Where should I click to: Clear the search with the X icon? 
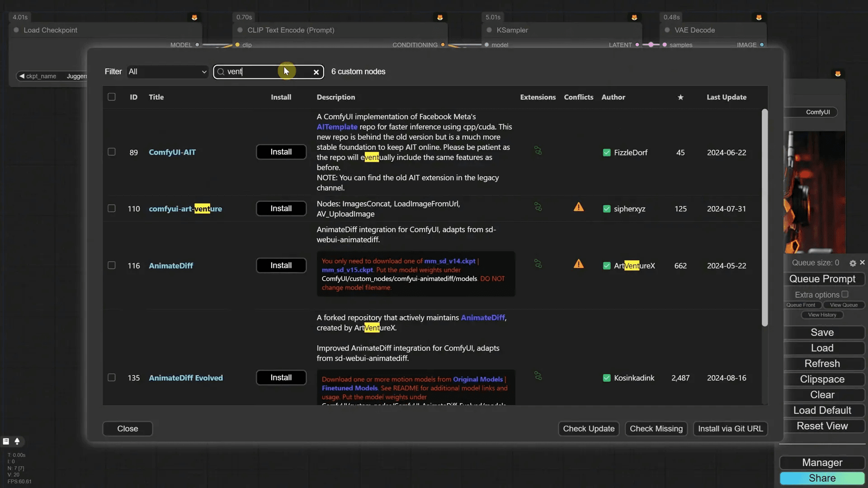point(316,72)
